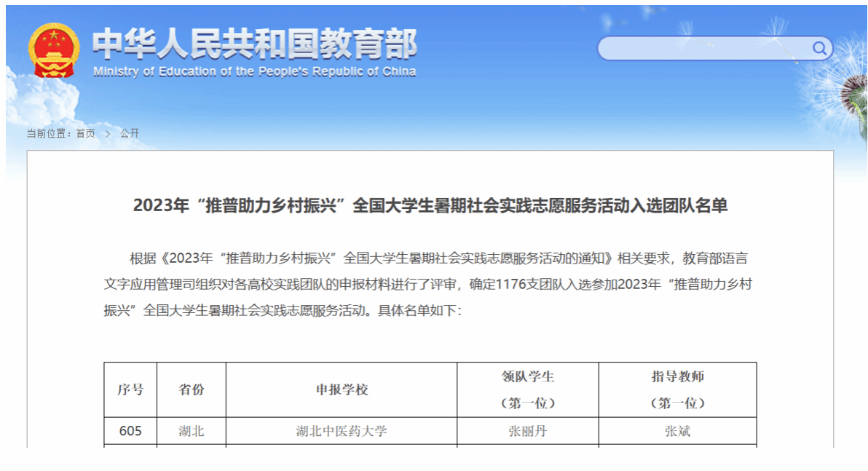Image resolution: width=868 pixels, height=471 pixels.
Task: Click the magnifier search icon
Action: point(820,49)
